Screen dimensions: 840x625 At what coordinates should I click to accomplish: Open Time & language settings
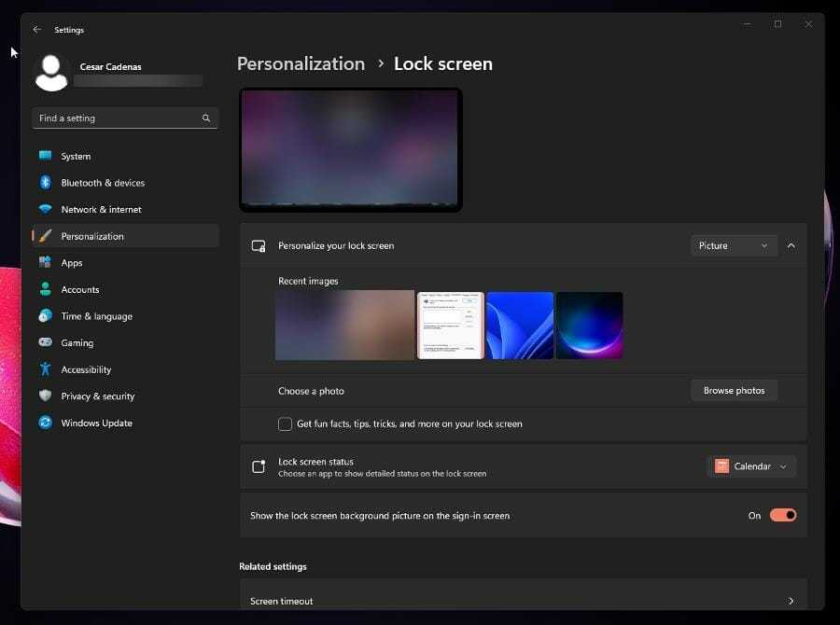tap(125, 316)
